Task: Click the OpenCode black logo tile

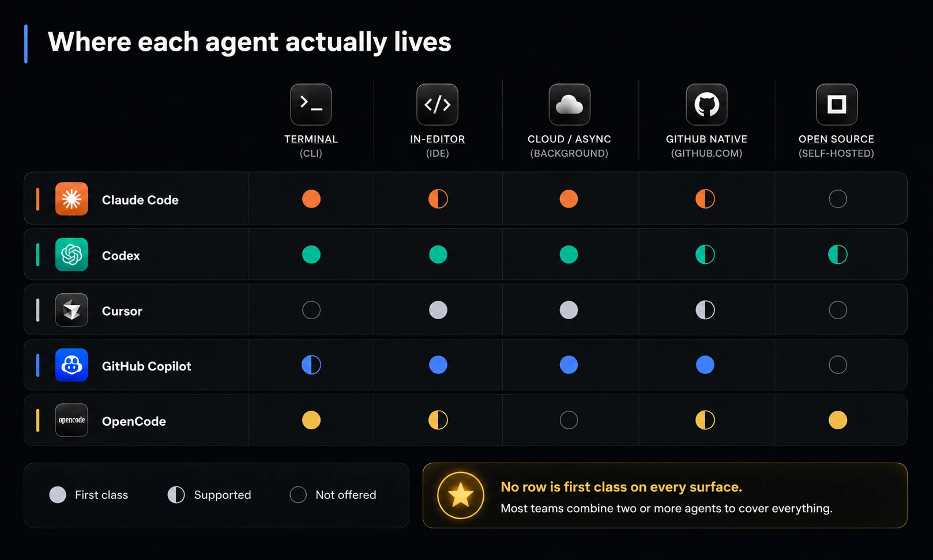Action: [x=72, y=420]
